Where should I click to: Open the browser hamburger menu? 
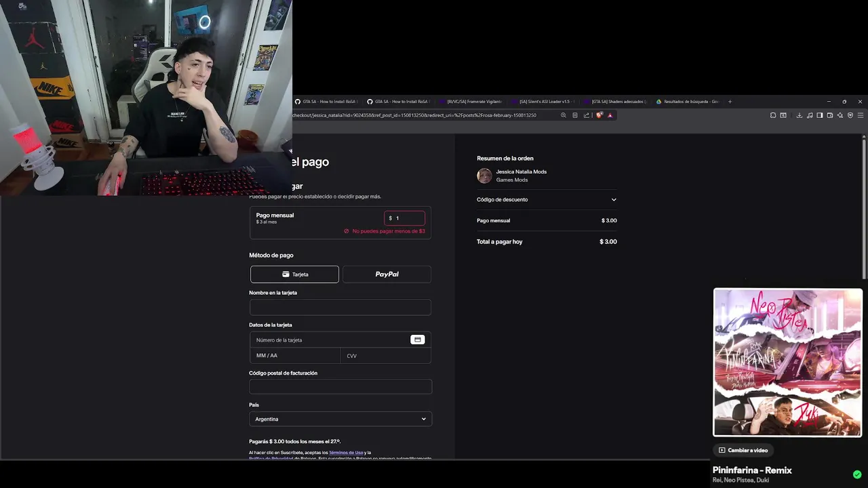[x=861, y=115]
